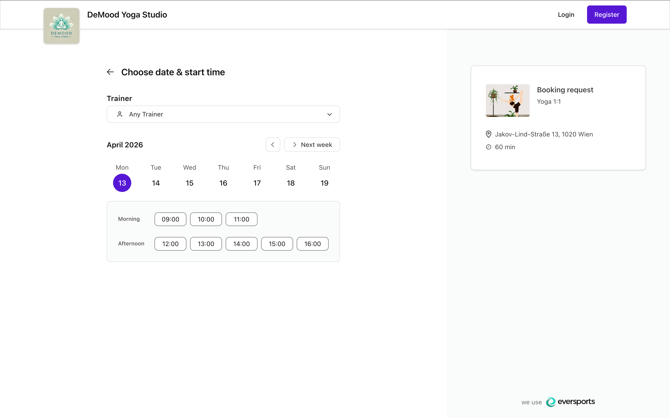Click the DeMood Yoga Studio lotus logo
This screenshot has width=670, height=418.
62,26
